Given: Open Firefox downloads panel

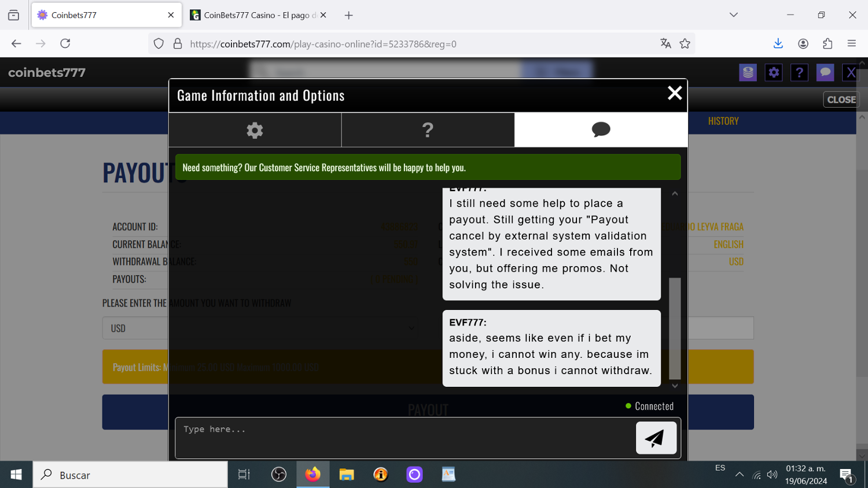Looking at the screenshot, I should (778, 43).
